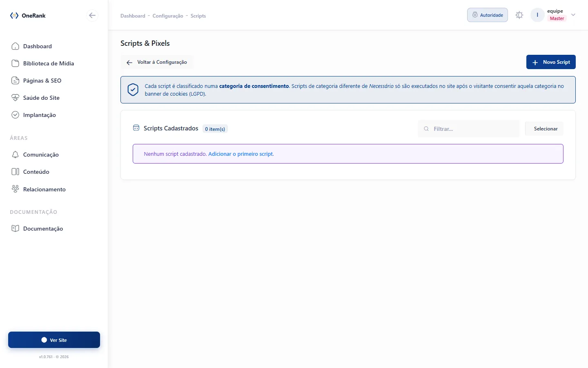Screen dimensions: 588x368
Task: Click the Saúde do Site heartbeat icon
Action: tap(15, 98)
